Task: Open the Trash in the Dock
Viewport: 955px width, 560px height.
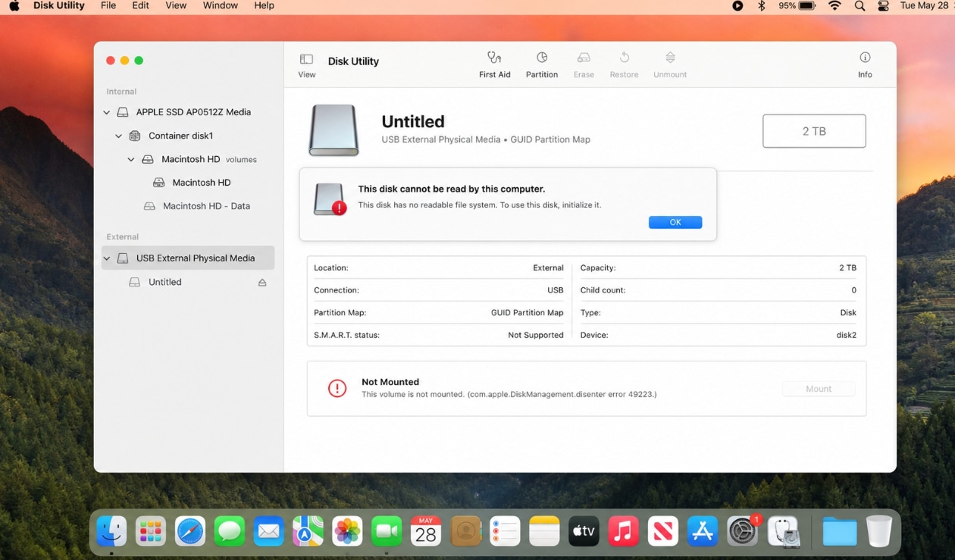Action: (879, 531)
